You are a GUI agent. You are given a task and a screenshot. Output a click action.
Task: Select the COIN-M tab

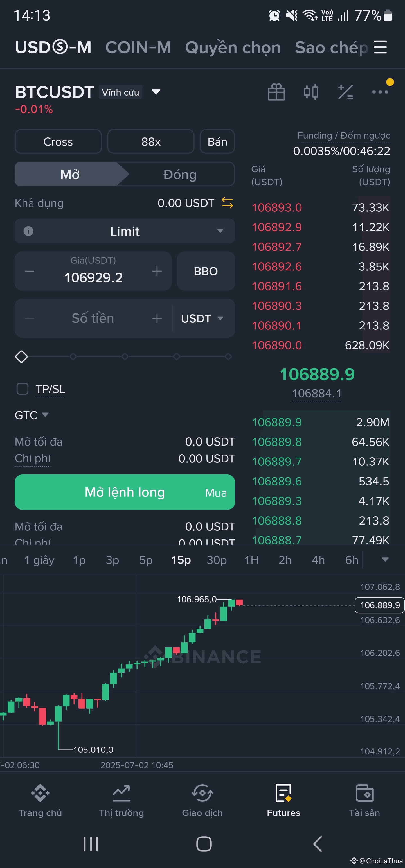pyautogui.click(x=138, y=47)
